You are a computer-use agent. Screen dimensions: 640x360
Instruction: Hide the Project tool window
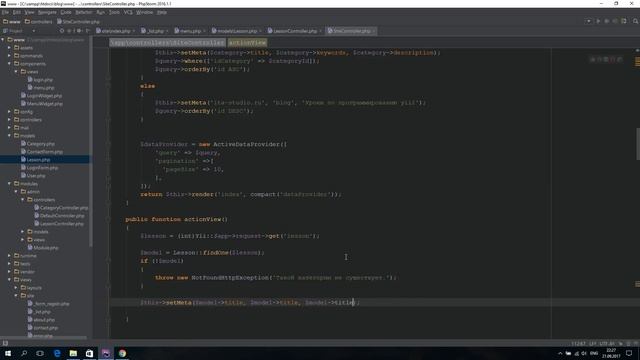point(88,31)
